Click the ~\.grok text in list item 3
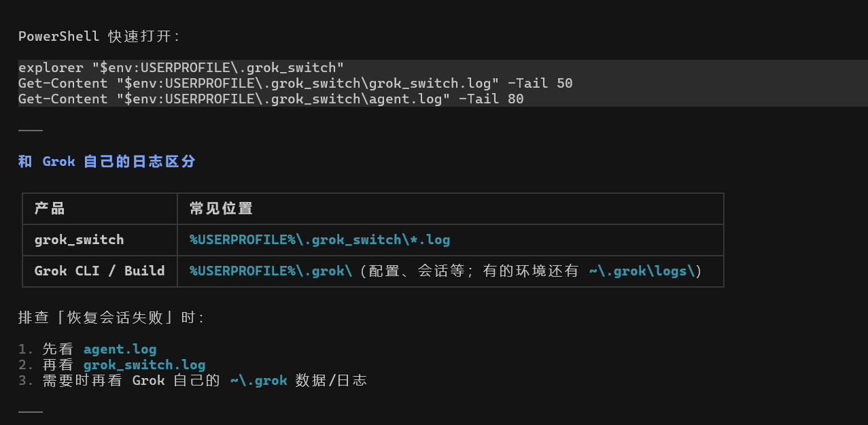The height and width of the screenshot is (425, 868). coord(259,380)
